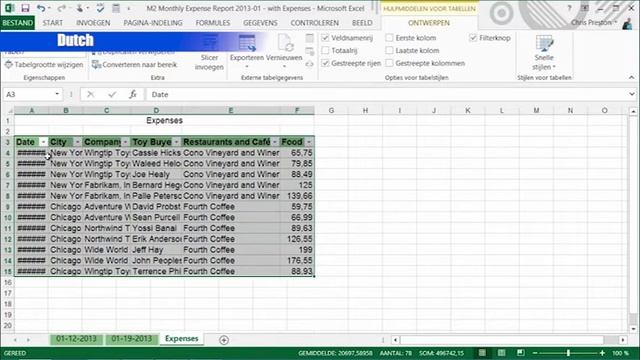The height and width of the screenshot is (360, 640).
Task: Open the BEELD tab
Action: (362, 23)
